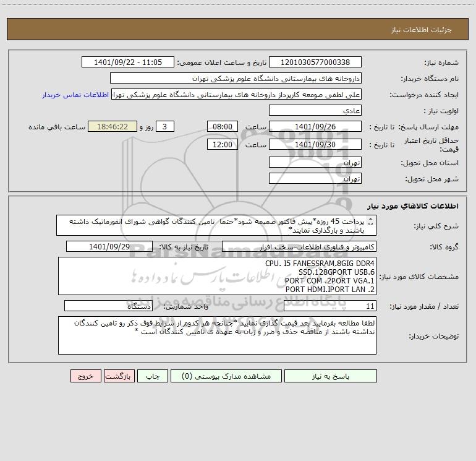The height and width of the screenshot is (461, 476).
Task: Click the item specifications box with CPU I5
Action: (x=217, y=276)
